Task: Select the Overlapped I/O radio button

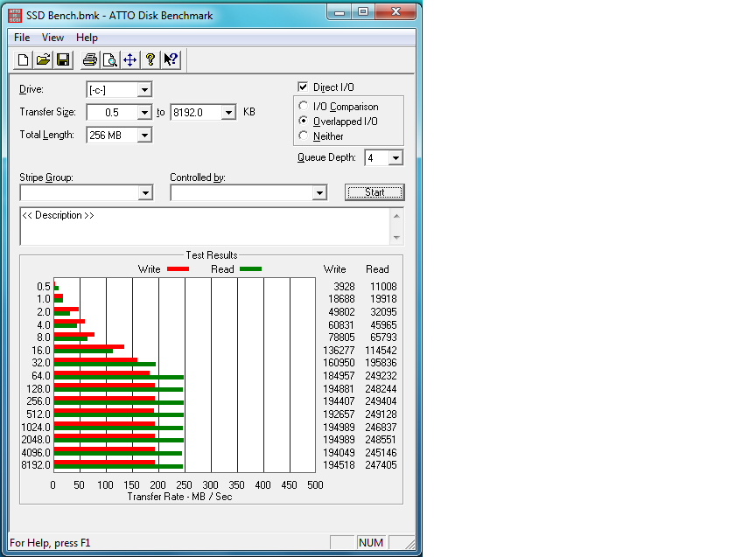Action: click(x=304, y=121)
